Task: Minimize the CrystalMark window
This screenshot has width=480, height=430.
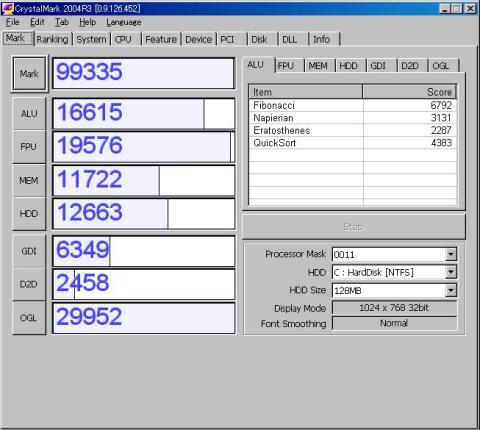Action: pyautogui.click(x=445, y=8)
